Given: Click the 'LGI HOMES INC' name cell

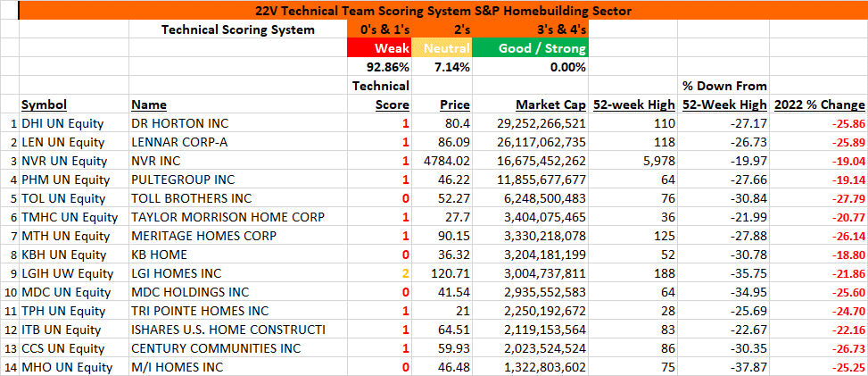Looking at the screenshot, I should tap(238, 274).
